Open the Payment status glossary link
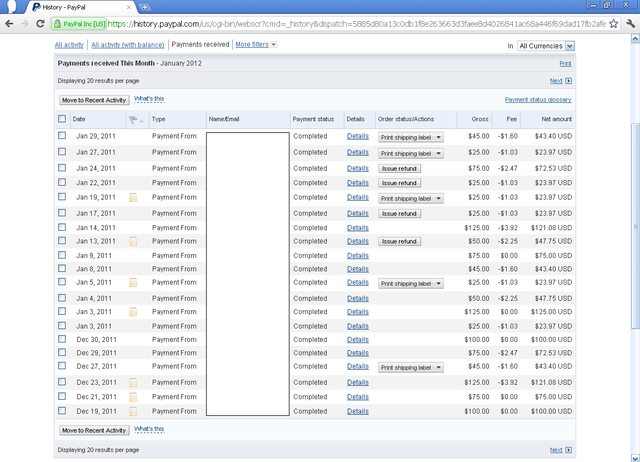The image size is (640, 462). (x=538, y=100)
